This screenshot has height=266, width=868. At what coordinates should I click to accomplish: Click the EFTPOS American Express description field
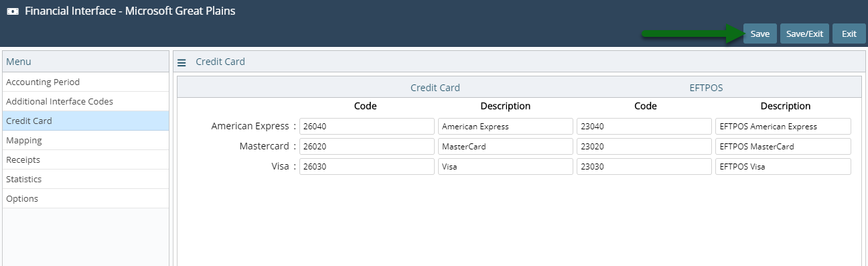click(783, 127)
